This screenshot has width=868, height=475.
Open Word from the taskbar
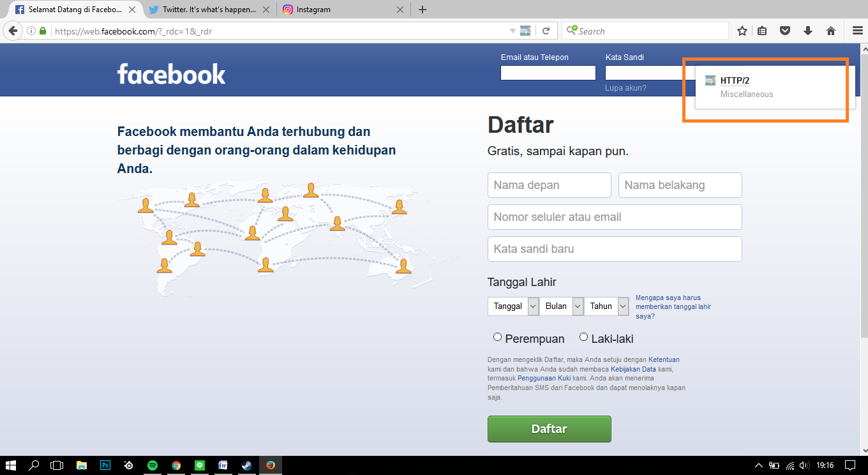(x=223, y=465)
